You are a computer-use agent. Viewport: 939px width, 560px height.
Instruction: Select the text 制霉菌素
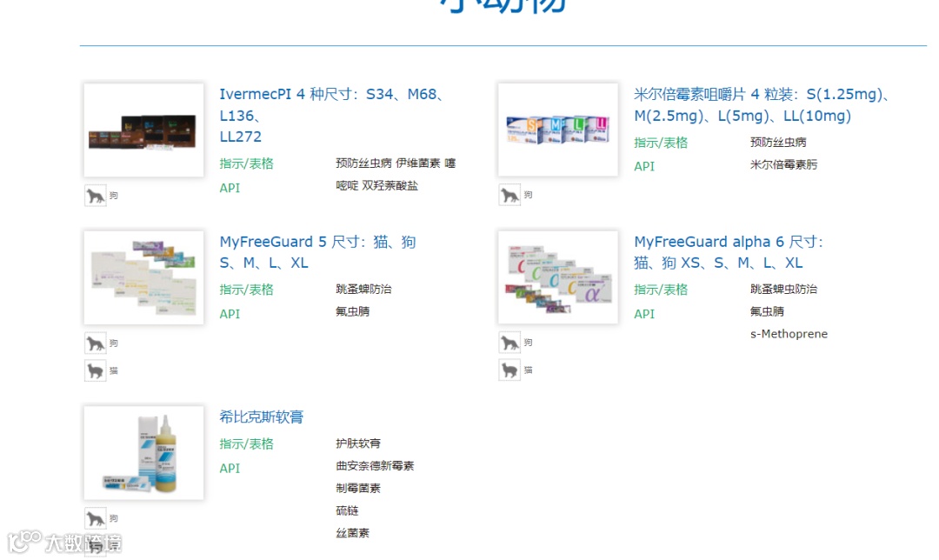click(358, 488)
